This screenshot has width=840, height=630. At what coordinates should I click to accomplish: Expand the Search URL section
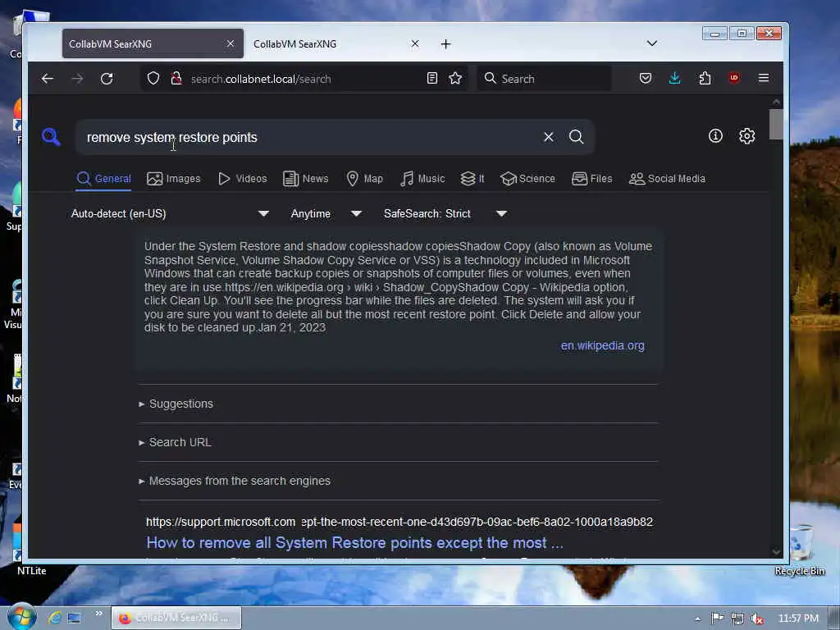coord(175,442)
